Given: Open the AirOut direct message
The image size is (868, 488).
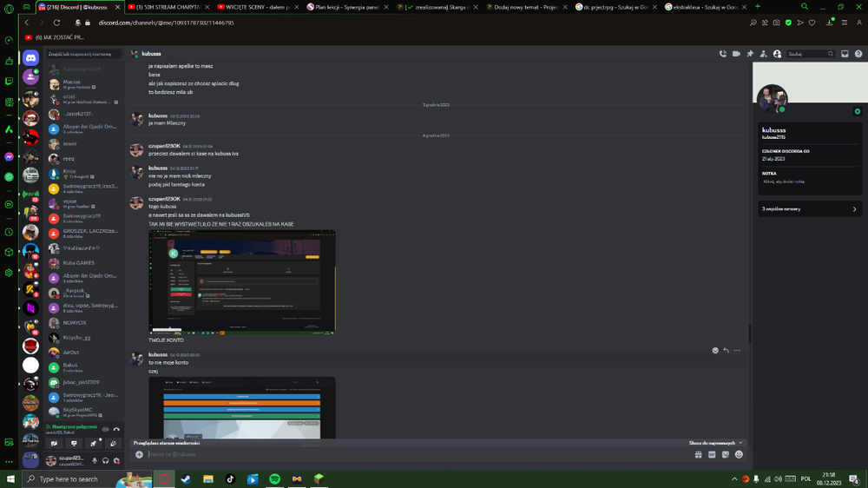Looking at the screenshot, I should coord(84,353).
